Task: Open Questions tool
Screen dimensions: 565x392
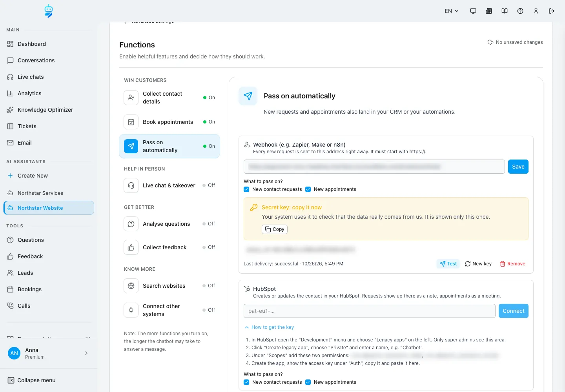Action: tap(49, 240)
